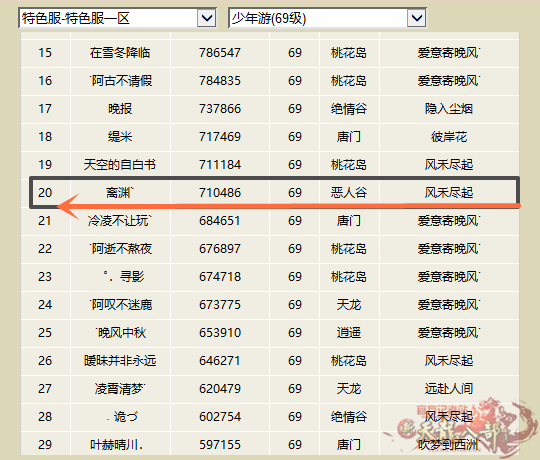The width and height of the screenshot is (540, 460).
Task: Click guild name 隐入尘烟 in row 17
Action: [x=449, y=109]
